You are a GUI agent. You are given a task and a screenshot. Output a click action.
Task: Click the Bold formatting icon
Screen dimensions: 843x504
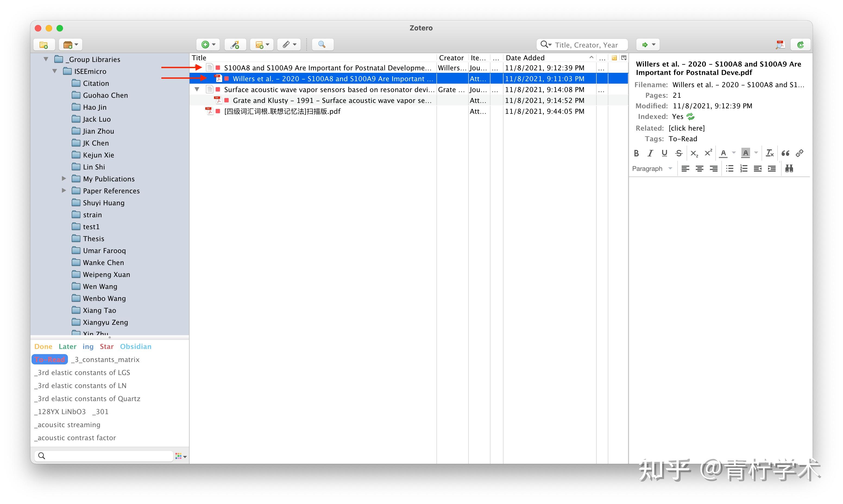(x=636, y=153)
